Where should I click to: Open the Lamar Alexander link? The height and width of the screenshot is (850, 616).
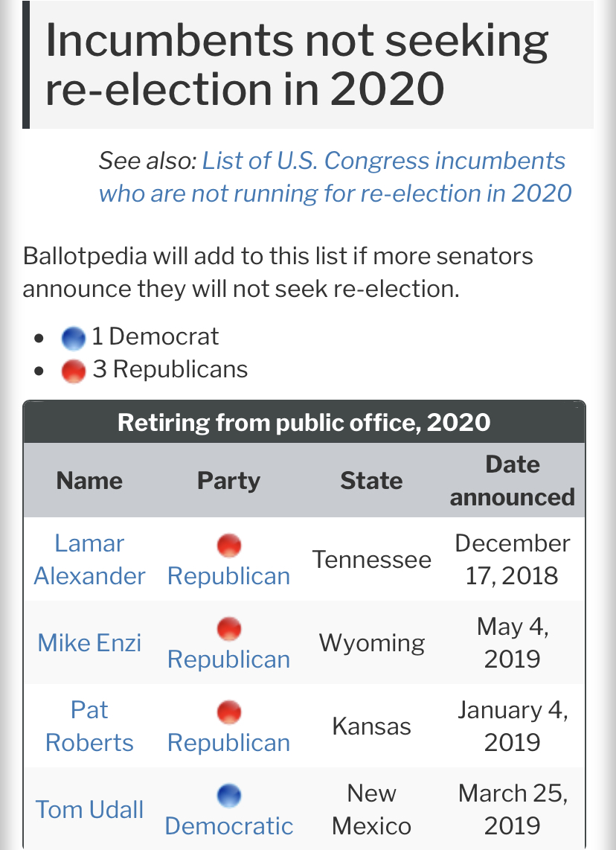(x=89, y=560)
